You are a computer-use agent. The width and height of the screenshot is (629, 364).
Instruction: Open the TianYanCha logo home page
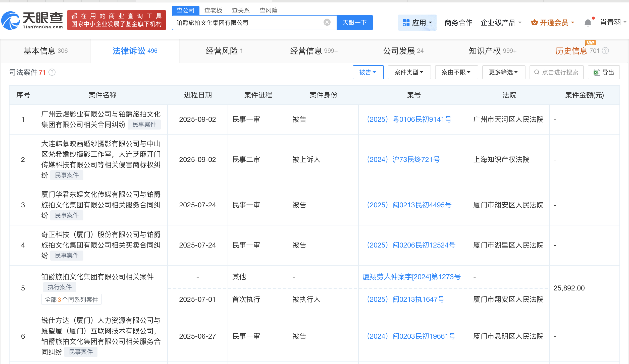pyautogui.click(x=32, y=20)
